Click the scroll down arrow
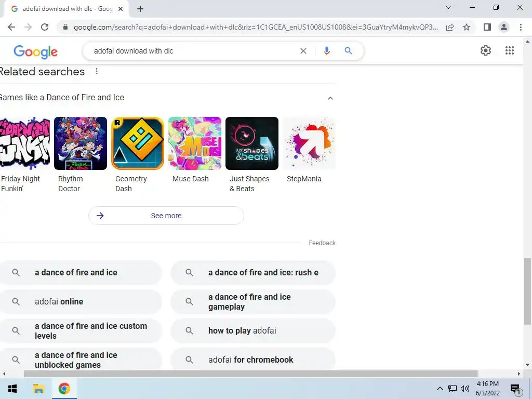This screenshot has height=399, width=532. tap(527, 365)
